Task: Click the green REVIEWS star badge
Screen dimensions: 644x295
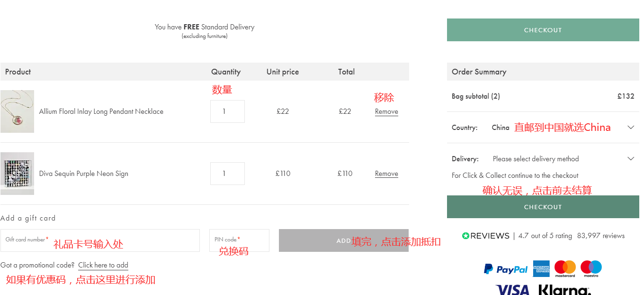Action: click(465, 236)
